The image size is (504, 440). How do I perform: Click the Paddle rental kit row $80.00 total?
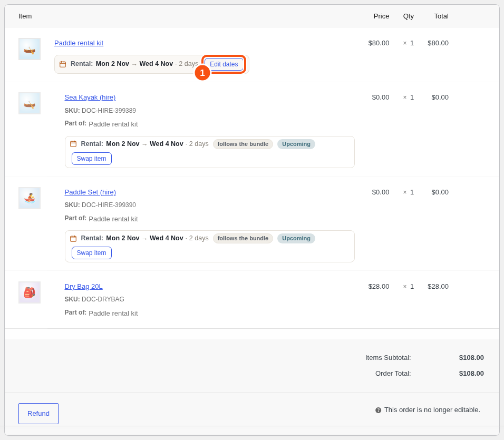[438, 43]
